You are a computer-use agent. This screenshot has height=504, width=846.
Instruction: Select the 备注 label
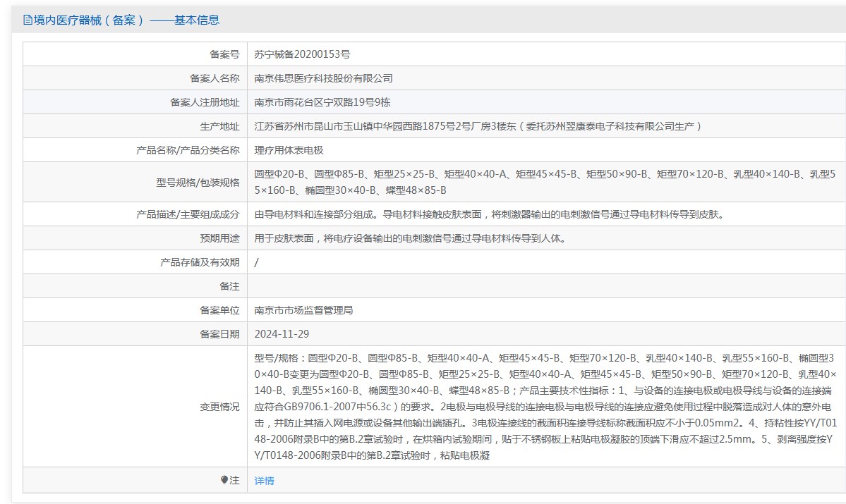coord(229,286)
